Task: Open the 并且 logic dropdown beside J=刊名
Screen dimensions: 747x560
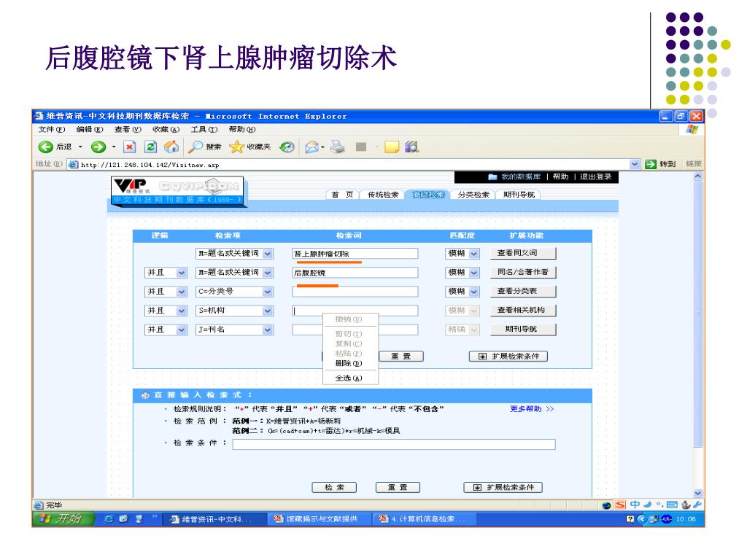Action: [182, 330]
